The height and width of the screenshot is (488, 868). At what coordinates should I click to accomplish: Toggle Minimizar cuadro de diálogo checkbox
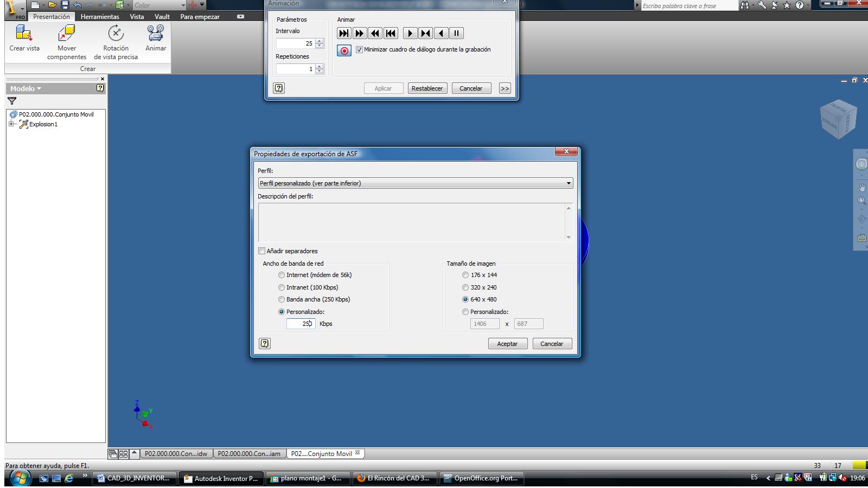[x=359, y=50]
